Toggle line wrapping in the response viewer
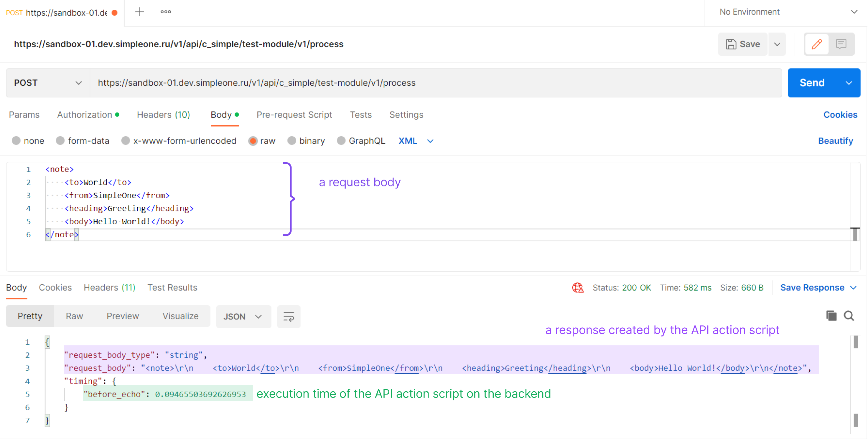 click(289, 316)
